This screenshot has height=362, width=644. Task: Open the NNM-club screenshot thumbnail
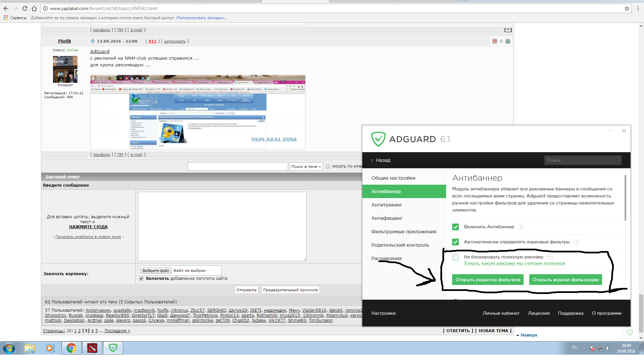tap(198, 112)
